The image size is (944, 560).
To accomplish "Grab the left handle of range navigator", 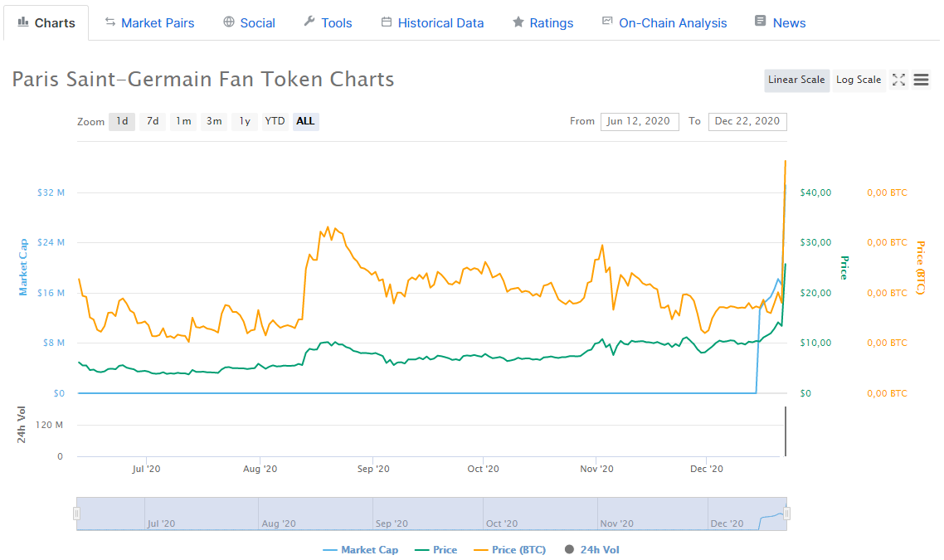I will [76, 514].
